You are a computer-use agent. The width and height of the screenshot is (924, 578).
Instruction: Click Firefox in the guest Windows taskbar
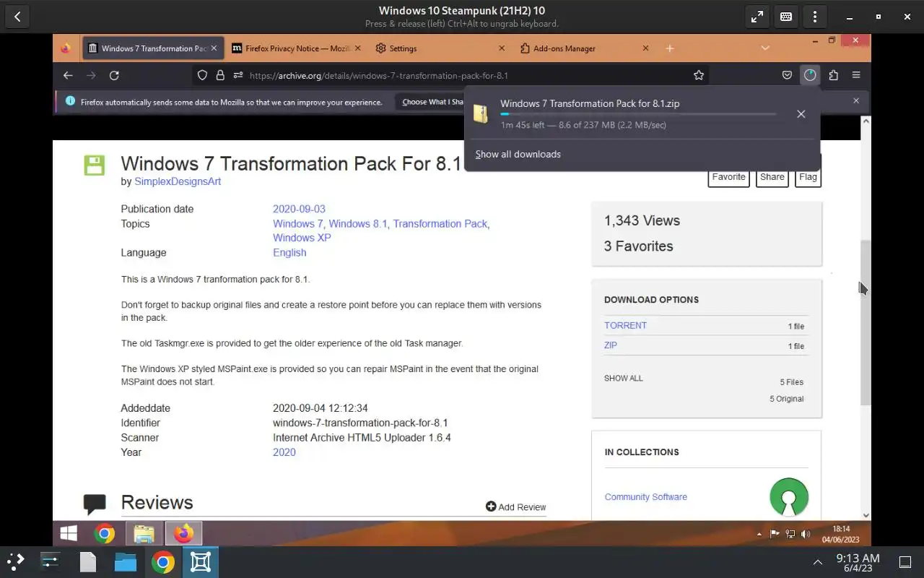coord(183,534)
